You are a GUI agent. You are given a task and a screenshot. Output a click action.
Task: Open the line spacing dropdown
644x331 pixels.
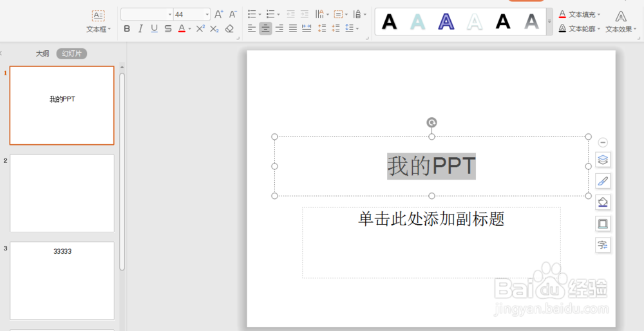pyautogui.click(x=352, y=28)
